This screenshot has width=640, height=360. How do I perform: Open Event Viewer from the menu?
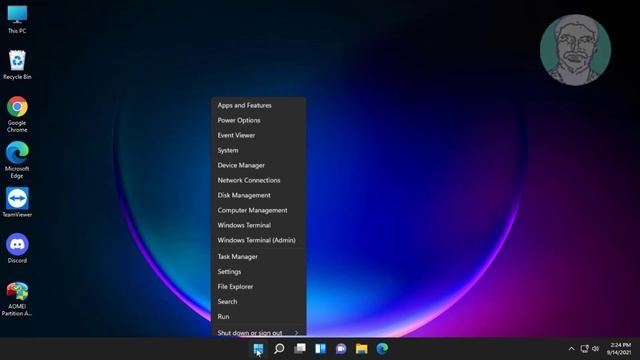click(258, 136)
